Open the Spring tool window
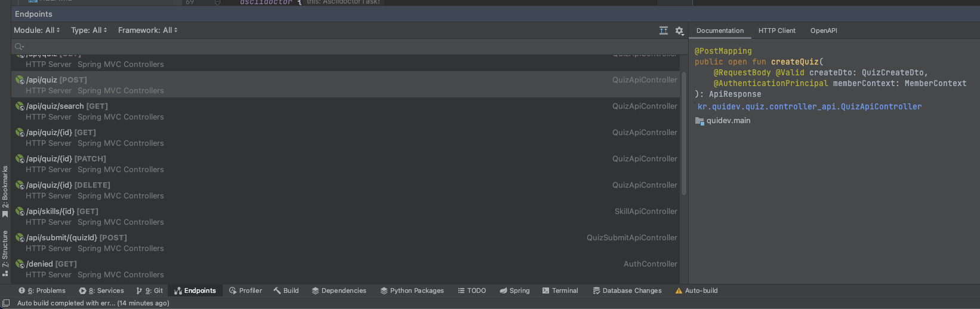Viewport: 980px width, 309px height. 514,291
